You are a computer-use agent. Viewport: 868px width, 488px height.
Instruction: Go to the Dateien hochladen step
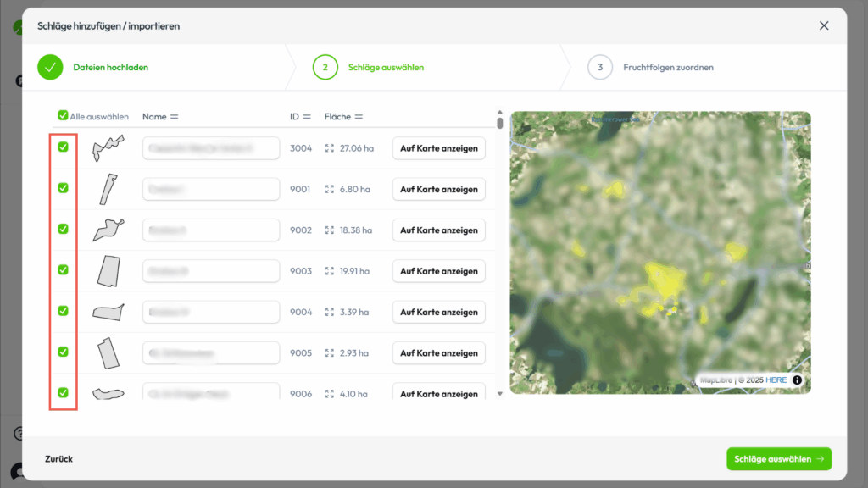[x=110, y=67]
